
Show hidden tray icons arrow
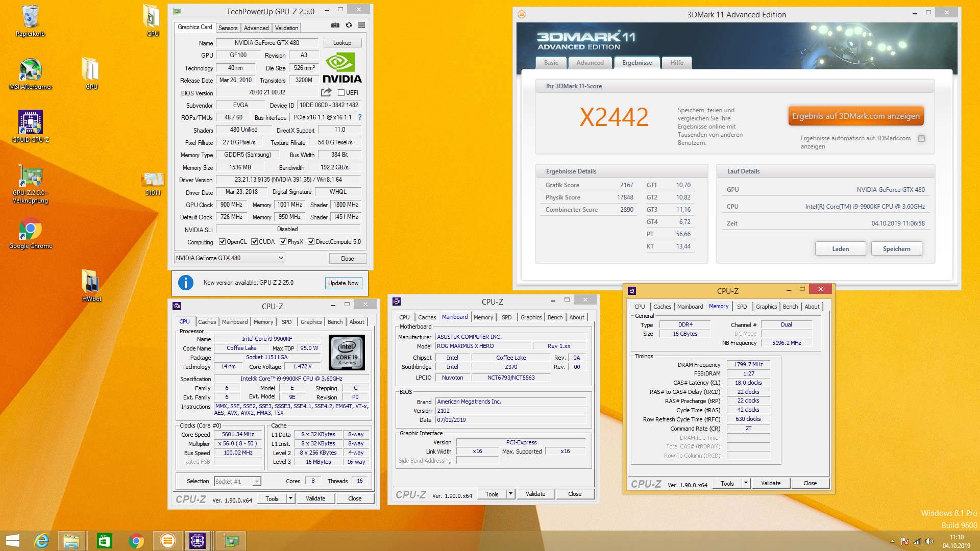coord(892,541)
